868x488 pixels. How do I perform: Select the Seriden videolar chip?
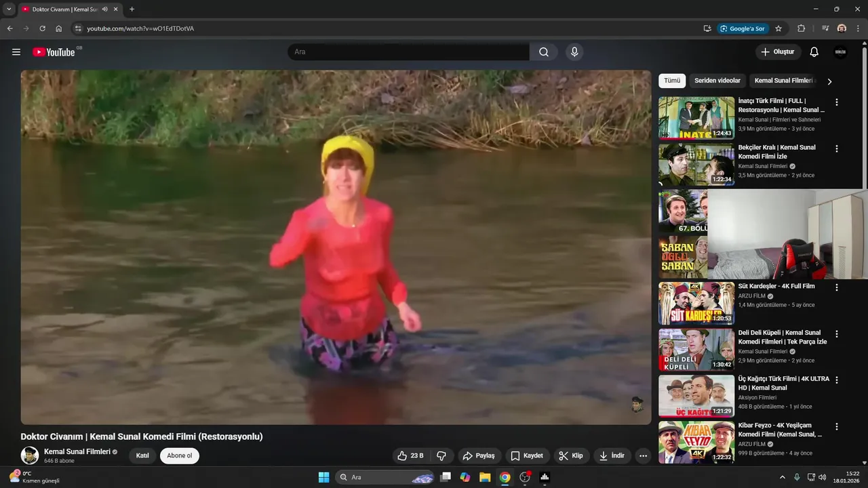click(717, 81)
